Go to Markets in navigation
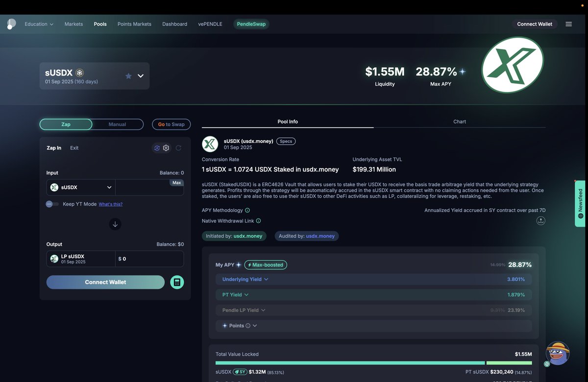588x382 pixels. 74,24
